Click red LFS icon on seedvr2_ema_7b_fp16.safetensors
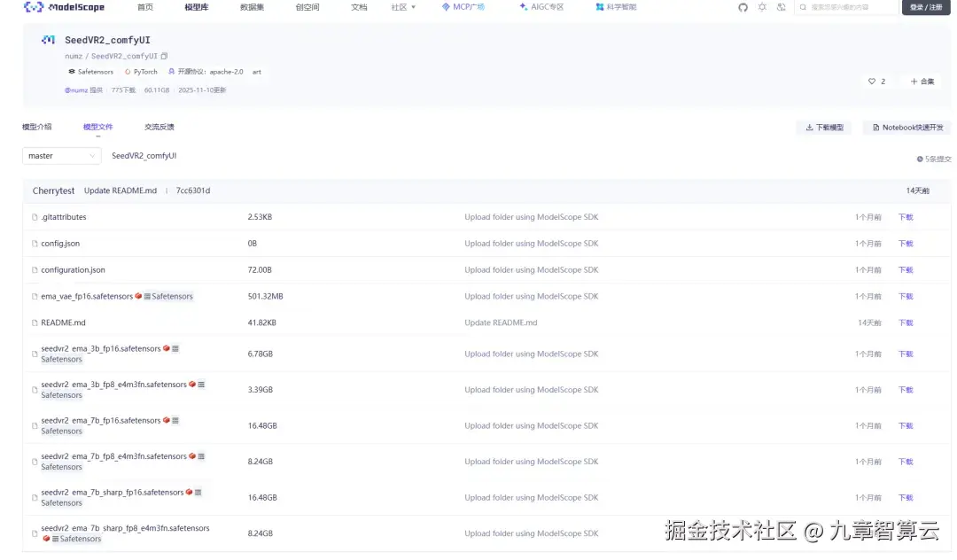 click(166, 420)
